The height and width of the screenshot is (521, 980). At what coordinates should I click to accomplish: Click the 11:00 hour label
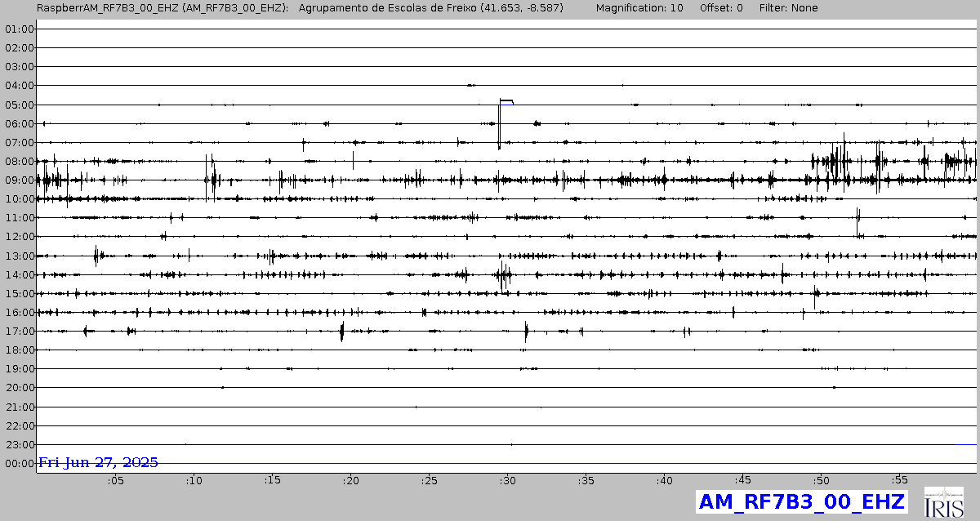tap(19, 218)
